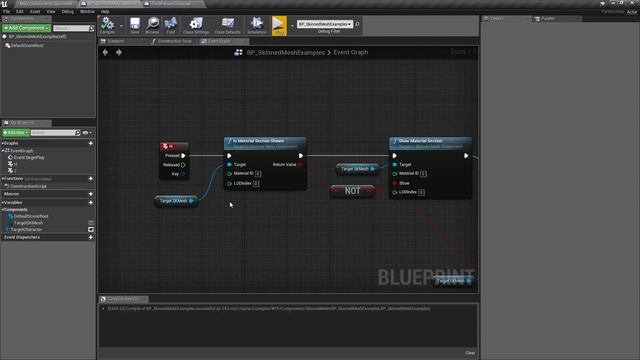Add new dispatcher using Event Dispatchers plus
This screenshot has width=640, height=360.
click(91, 237)
